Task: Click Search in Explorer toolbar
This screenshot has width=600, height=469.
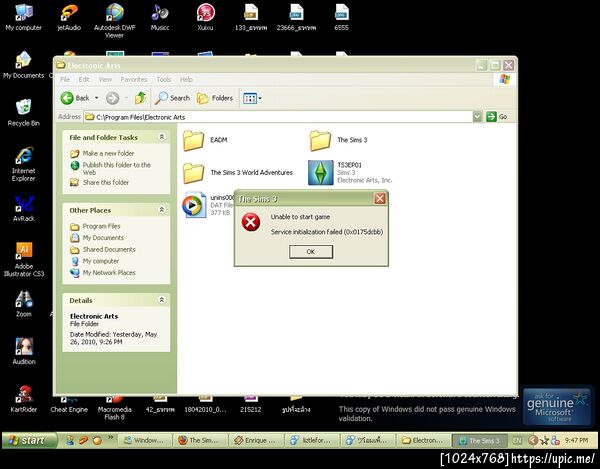Action: (x=172, y=98)
